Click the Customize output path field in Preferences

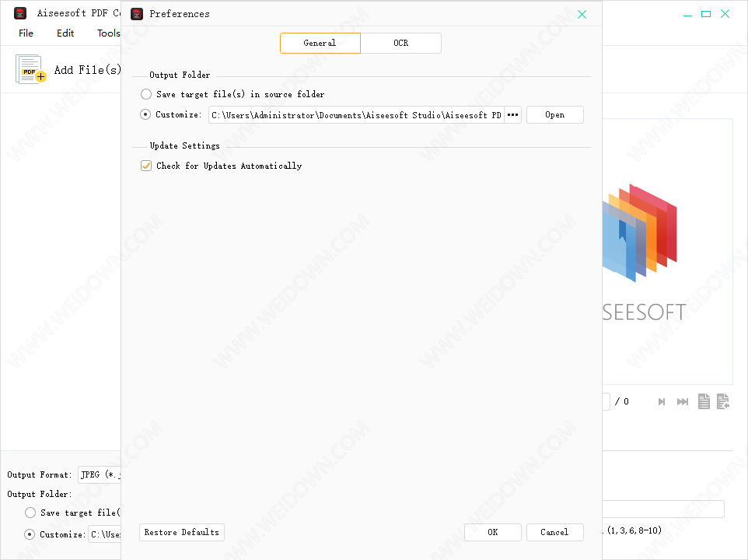point(356,115)
